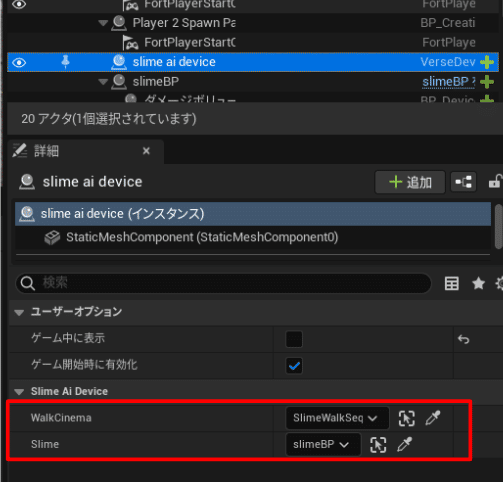Collapse Player 2 Spawn Pad node
Screen dimensions: 503x482
pos(103,23)
